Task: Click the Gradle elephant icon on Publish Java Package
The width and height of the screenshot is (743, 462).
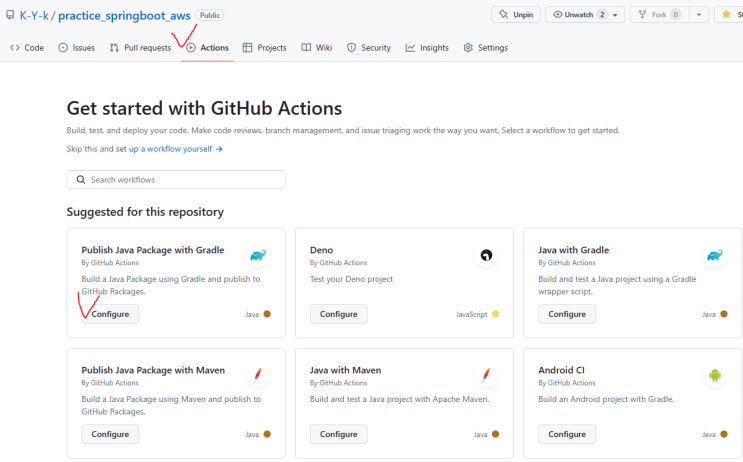Action: tap(258, 255)
